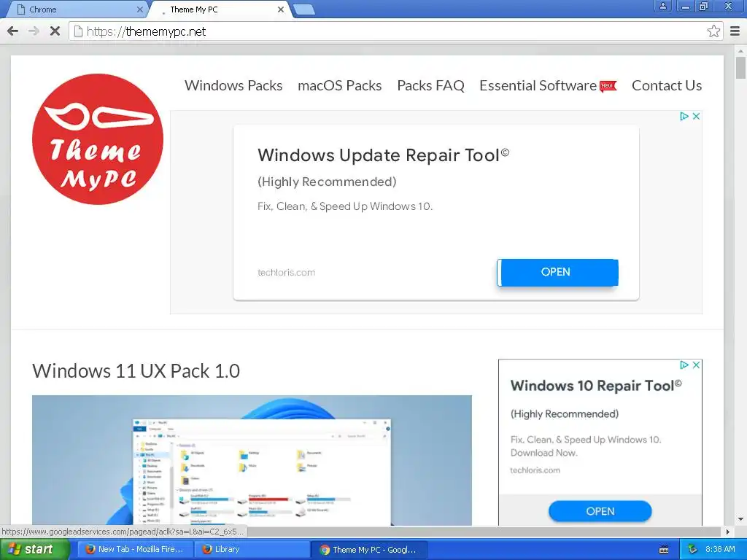The width and height of the screenshot is (747, 560).
Task: Click techloris.com in the top banner ad
Action: (286, 273)
